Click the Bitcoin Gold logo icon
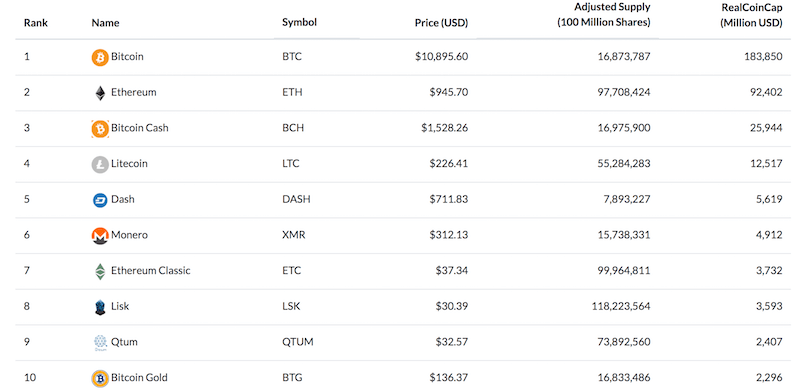Screen dimensions: 800x391 (x=100, y=379)
